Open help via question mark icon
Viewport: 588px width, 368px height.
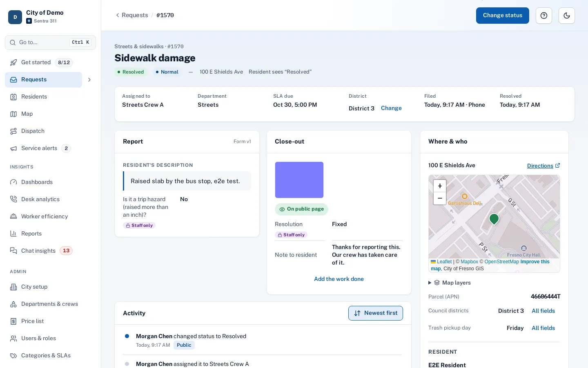[544, 16]
